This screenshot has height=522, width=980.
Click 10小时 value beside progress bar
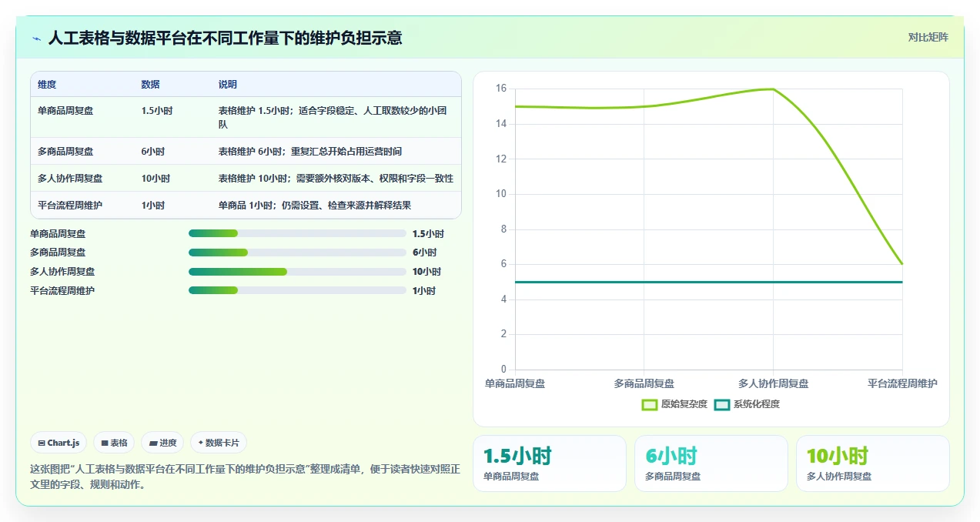click(426, 272)
